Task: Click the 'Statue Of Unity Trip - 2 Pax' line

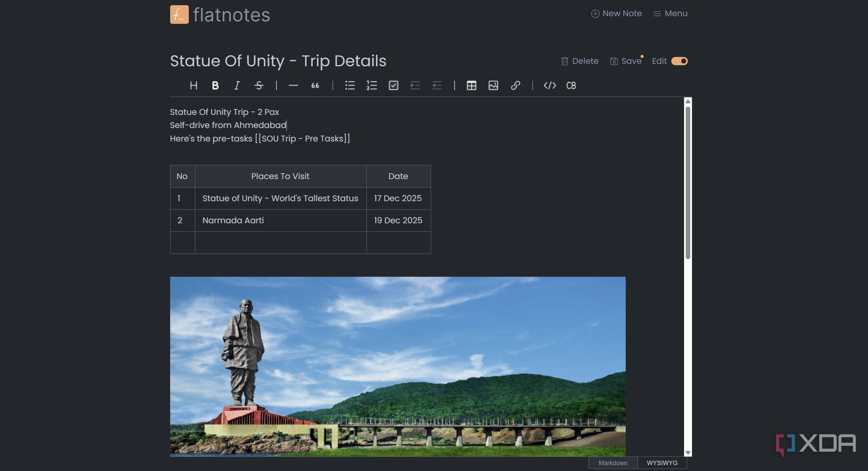Action: click(224, 112)
